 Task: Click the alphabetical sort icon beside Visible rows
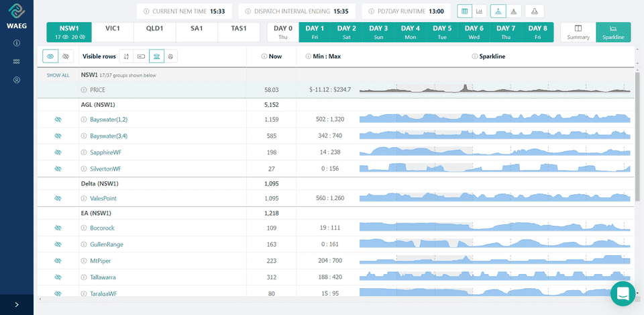(x=125, y=56)
